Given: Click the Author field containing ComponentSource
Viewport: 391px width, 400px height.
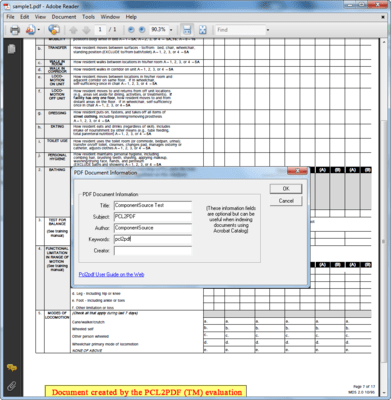Looking at the screenshot, I should click(x=153, y=228).
